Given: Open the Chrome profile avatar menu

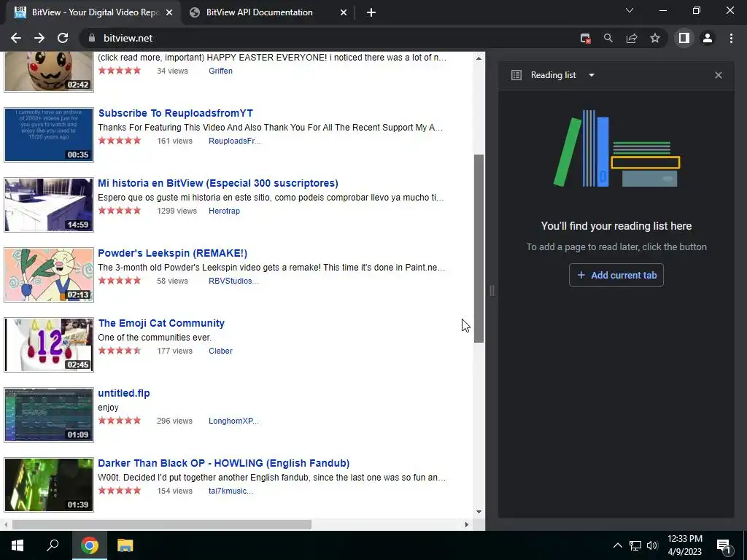Looking at the screenshot, I should point(708,38).
